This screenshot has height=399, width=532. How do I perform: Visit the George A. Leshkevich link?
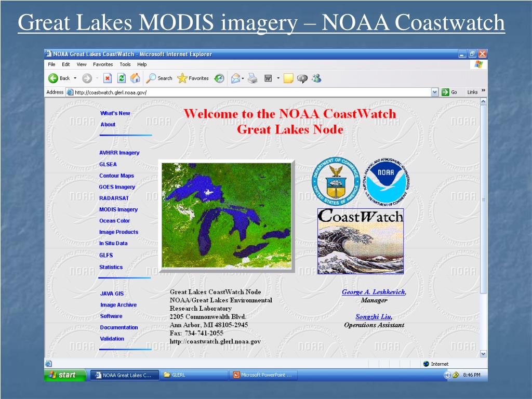click(x=373, y=292)
